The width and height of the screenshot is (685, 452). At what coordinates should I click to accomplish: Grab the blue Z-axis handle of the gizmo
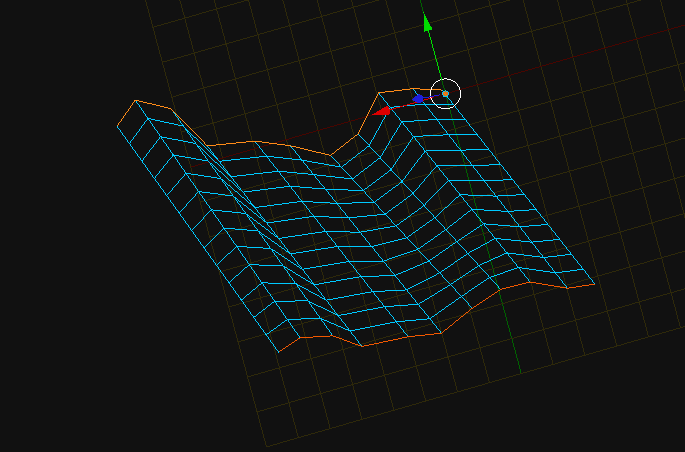418,99
